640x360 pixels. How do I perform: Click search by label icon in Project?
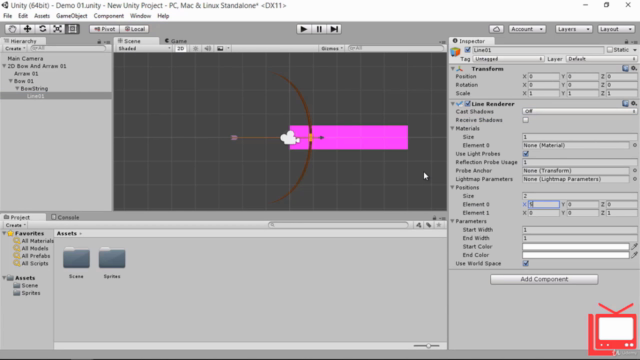[429, 225]
